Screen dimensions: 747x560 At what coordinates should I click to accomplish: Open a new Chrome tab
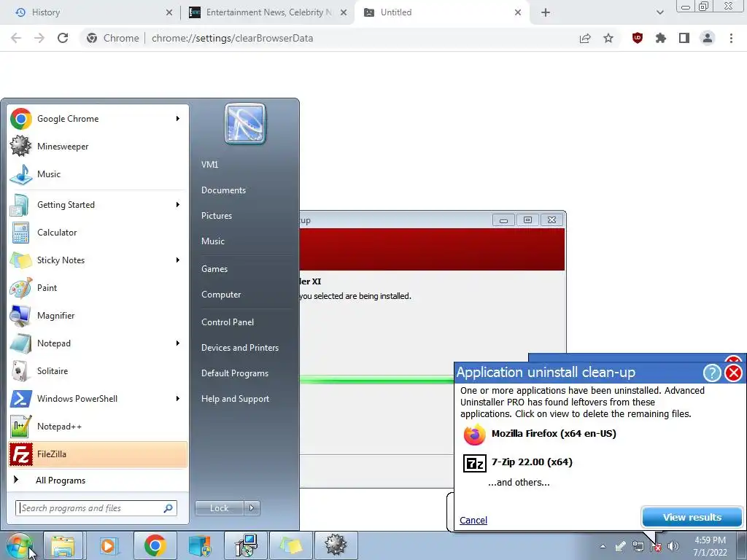546,12
